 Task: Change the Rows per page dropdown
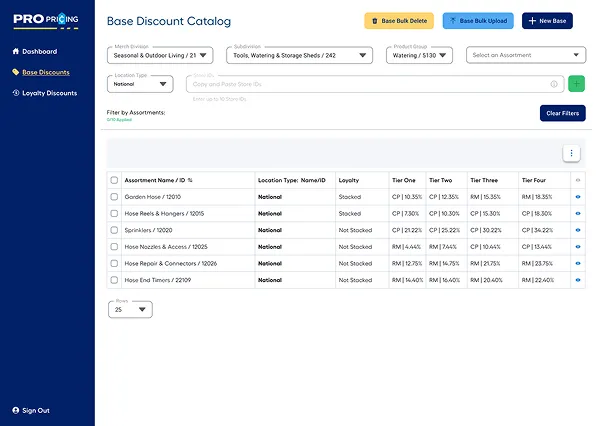coord(130,309)
